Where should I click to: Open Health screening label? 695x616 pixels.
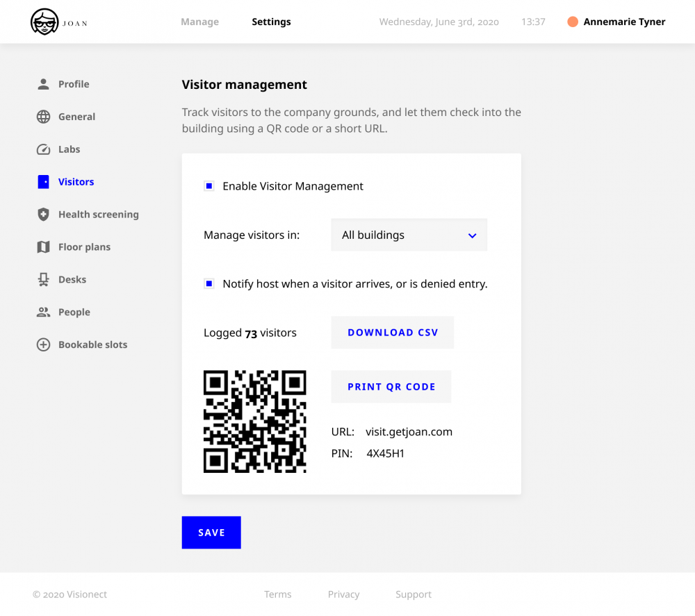pos(99,215)
